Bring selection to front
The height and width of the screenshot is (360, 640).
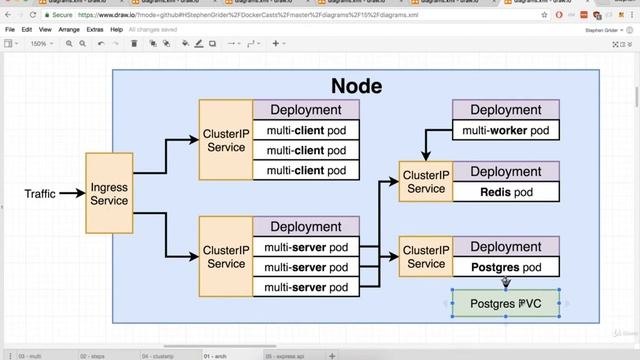pos(153,43)
